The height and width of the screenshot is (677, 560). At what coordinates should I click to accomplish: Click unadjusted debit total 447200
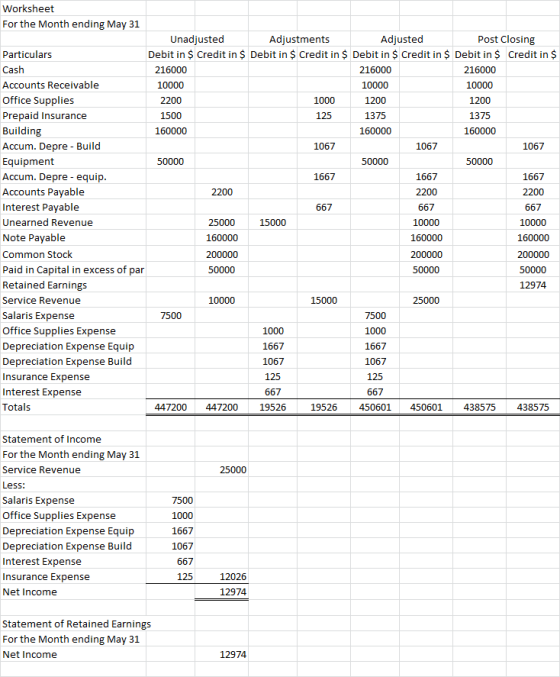(x=171, y=407)
